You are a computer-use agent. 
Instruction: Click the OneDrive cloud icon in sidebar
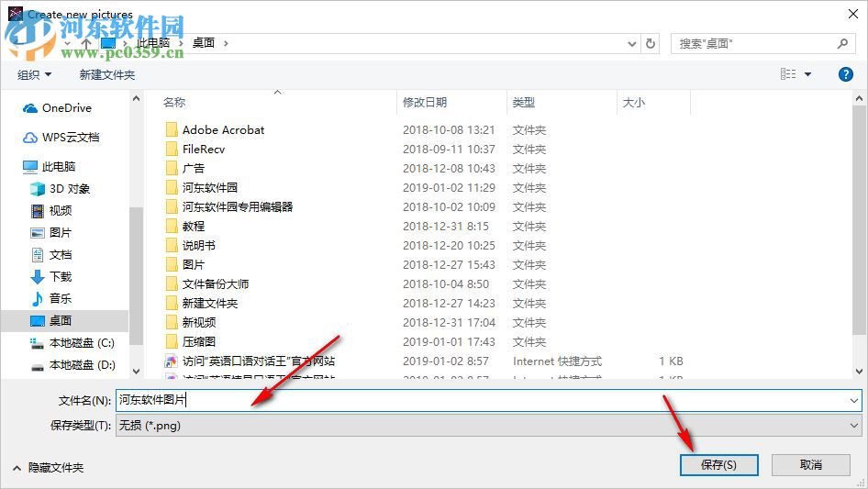pyautogui.click(x=30, y=108)
